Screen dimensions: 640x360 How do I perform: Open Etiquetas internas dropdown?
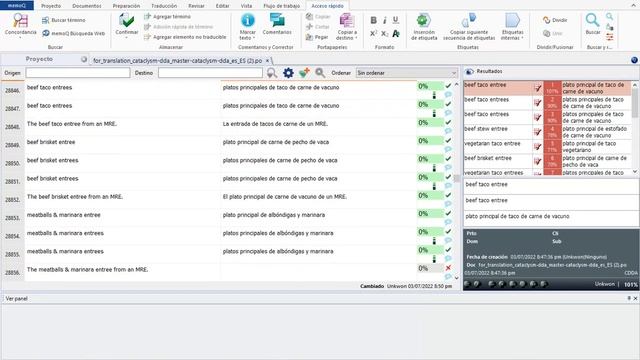(512, 26)
